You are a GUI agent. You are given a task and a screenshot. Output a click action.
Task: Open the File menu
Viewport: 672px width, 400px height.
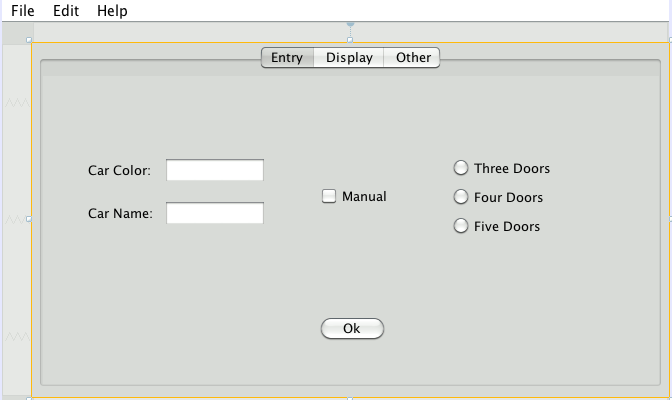tap(22, 11)
